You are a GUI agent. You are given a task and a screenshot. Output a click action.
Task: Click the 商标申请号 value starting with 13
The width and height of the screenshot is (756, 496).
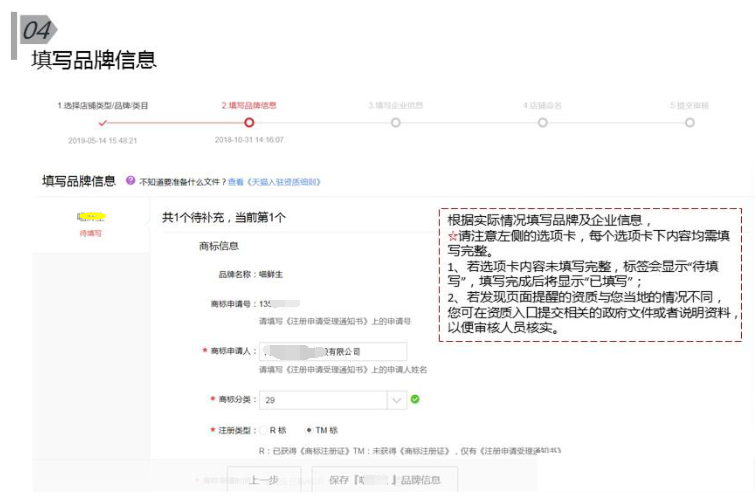pos(279,304)
